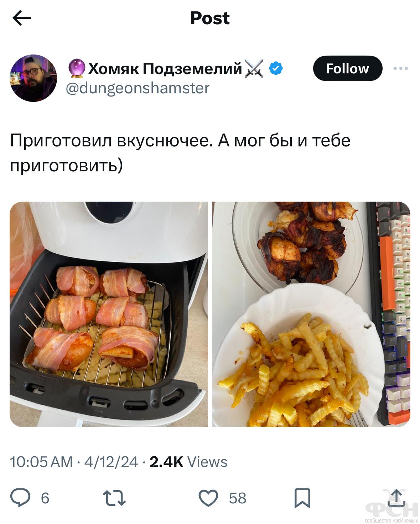Open the author's profile avatar
The image size is (420, 524).
pos(33,78)
